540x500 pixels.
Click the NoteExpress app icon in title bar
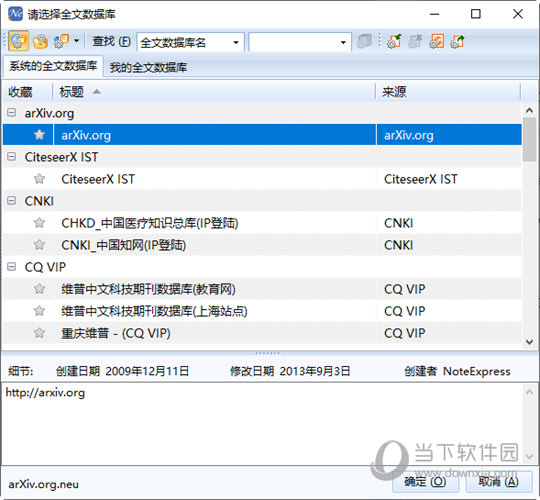pyautogui.click(x=15, y=14)
